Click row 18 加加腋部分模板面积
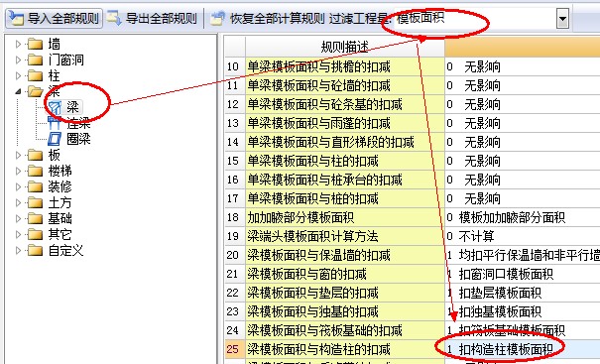This screenshot has width=600, height=364. pyautogui.click(x=345, y=217)
